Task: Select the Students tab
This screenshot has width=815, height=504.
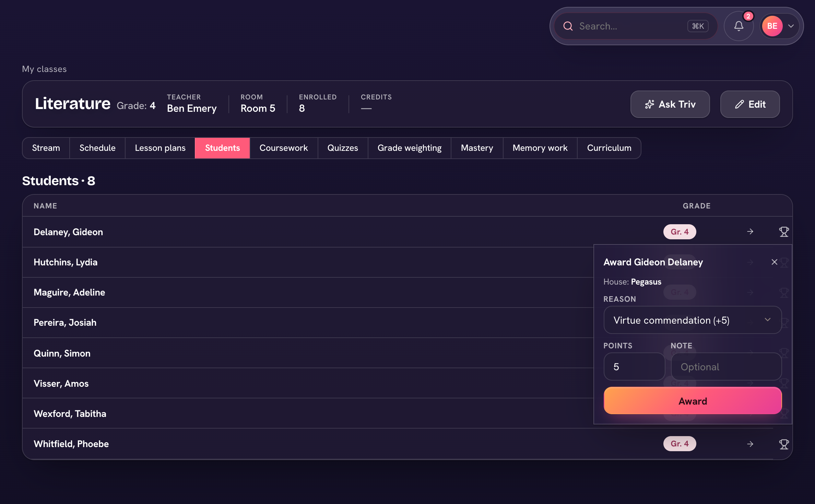Action: point(222,148)
